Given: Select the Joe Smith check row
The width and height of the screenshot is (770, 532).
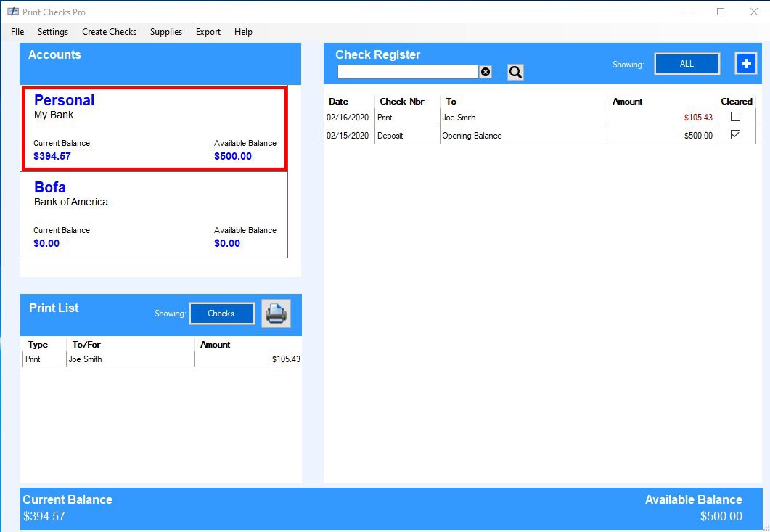Looking at the screenshot, I should click(508, 118).
